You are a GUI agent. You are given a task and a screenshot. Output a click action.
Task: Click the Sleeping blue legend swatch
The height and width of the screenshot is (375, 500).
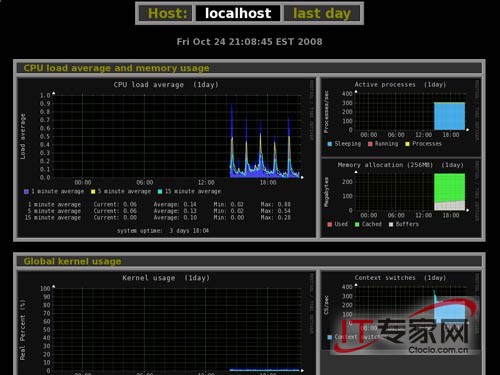330,144
